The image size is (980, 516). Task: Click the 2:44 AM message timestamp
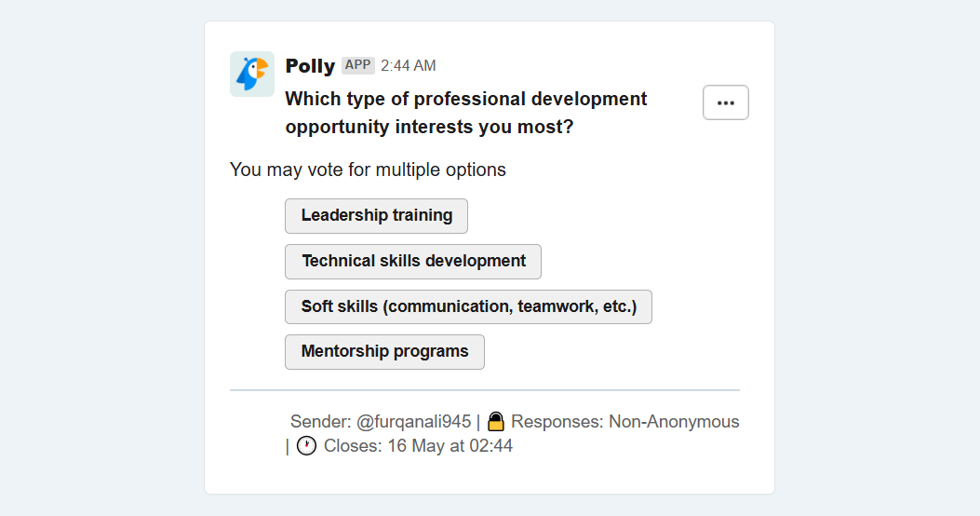409,66
